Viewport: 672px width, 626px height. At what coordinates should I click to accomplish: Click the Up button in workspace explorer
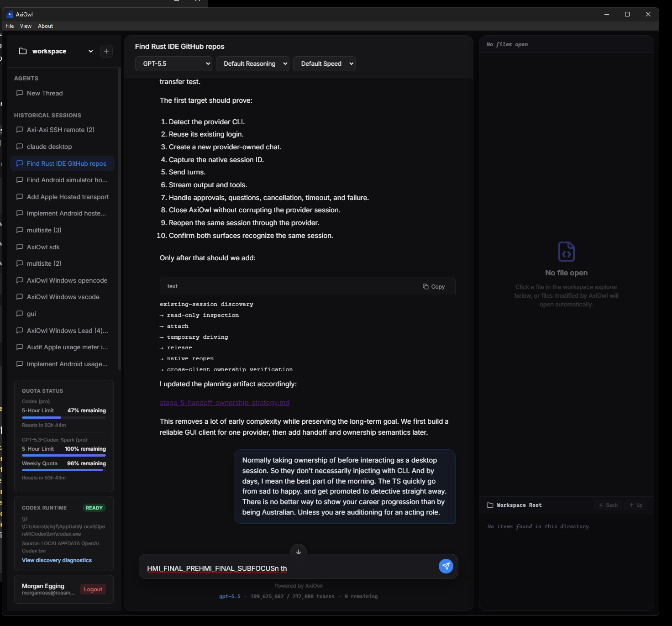(635, 505)
